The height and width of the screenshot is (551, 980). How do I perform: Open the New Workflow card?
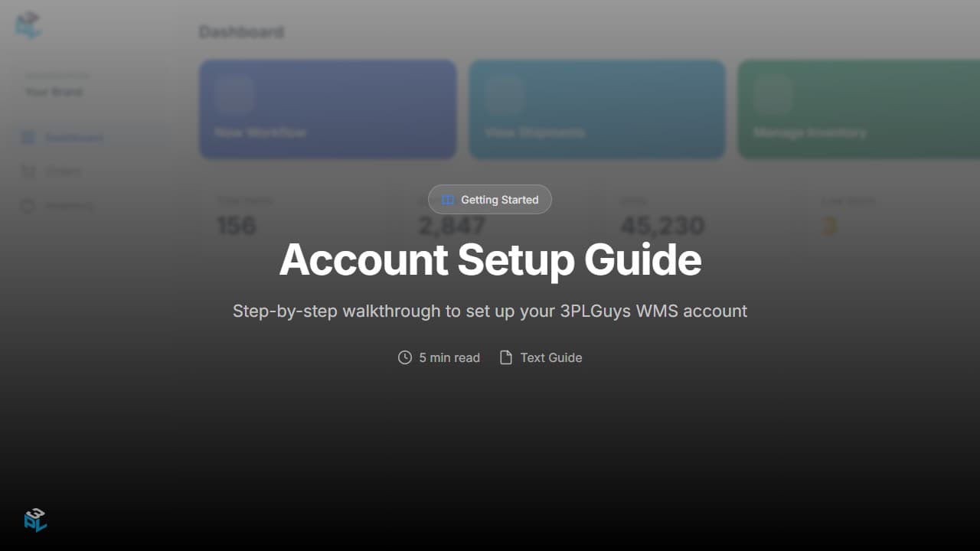(x=328, y=109)
